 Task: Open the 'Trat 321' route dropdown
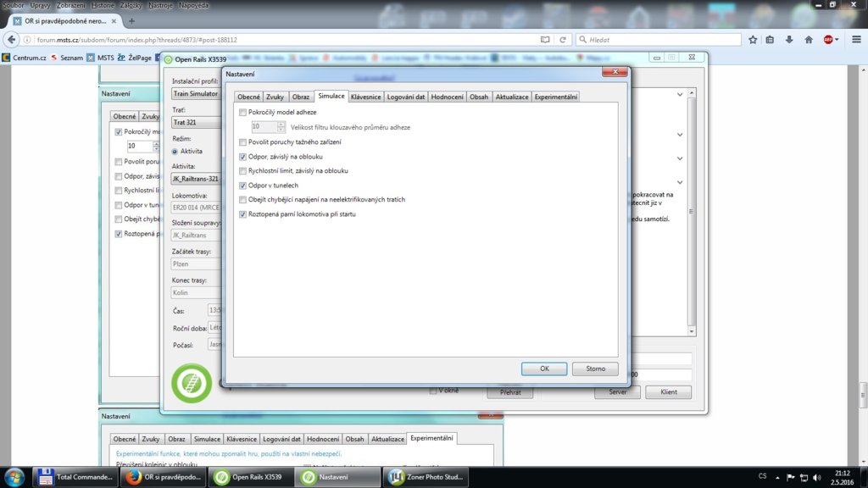coord(196,122)
